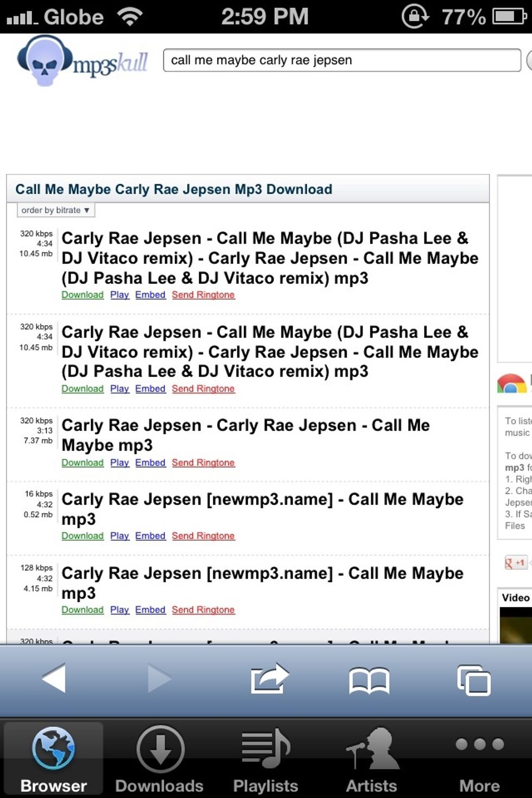Switch to the Downloads tab

[x=160, y=759]
